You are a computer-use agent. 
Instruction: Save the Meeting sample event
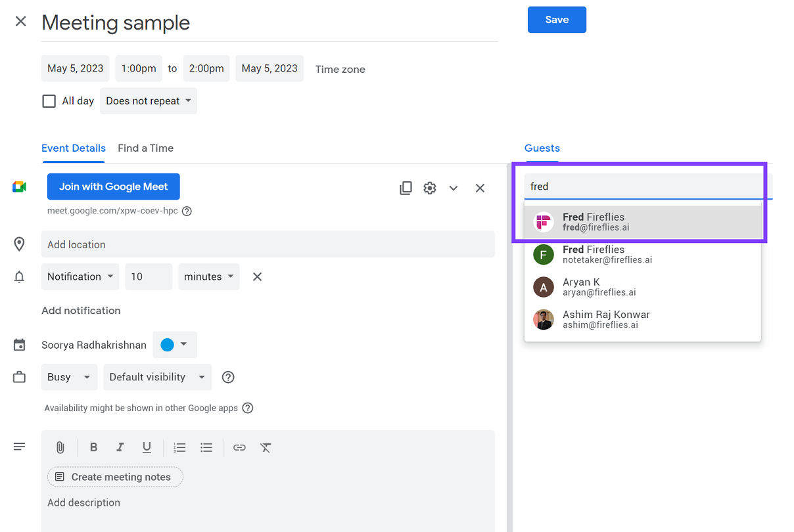[557, 20]
